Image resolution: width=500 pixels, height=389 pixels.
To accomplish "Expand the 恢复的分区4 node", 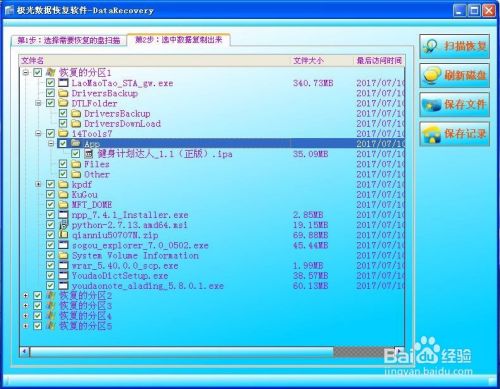I will pyautogui.click(x=26, y=316).
